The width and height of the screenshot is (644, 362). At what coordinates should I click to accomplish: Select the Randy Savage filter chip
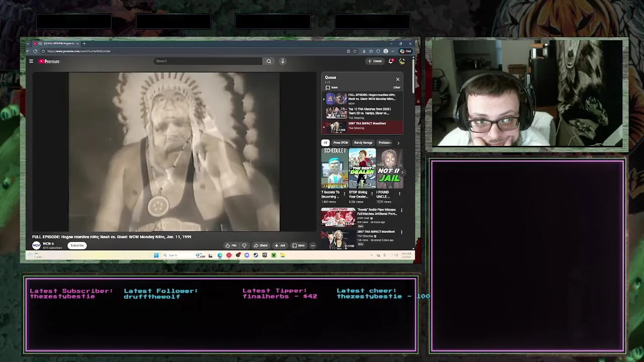(x=363, y=143)
